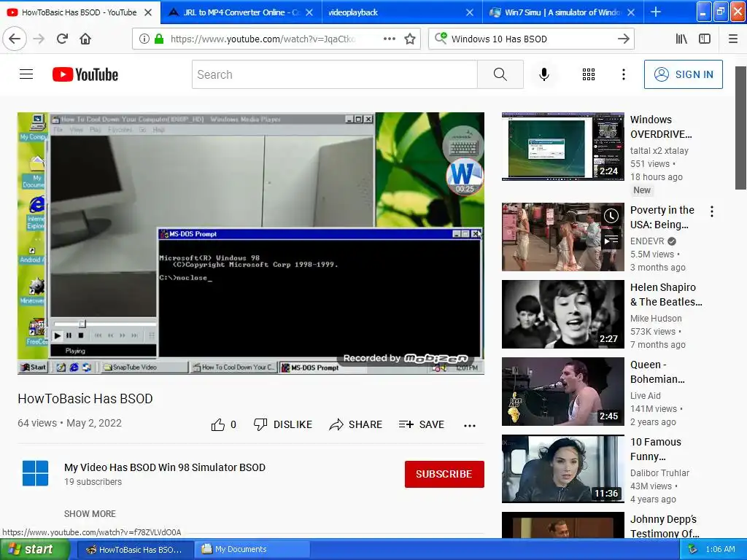Open the browser home page icon
747x560 pixels.
click(x=85, y=39)
